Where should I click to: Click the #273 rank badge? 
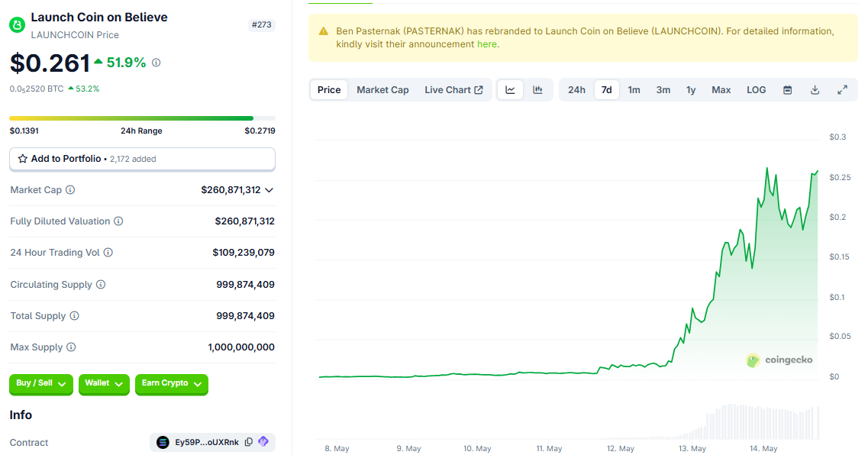tap(262, 25)
